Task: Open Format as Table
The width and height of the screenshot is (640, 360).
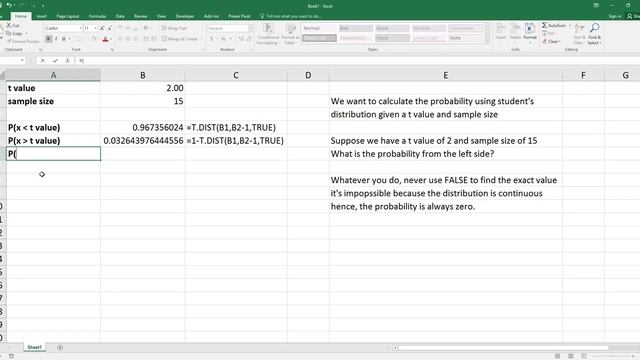Action: [x=291, y=34]
